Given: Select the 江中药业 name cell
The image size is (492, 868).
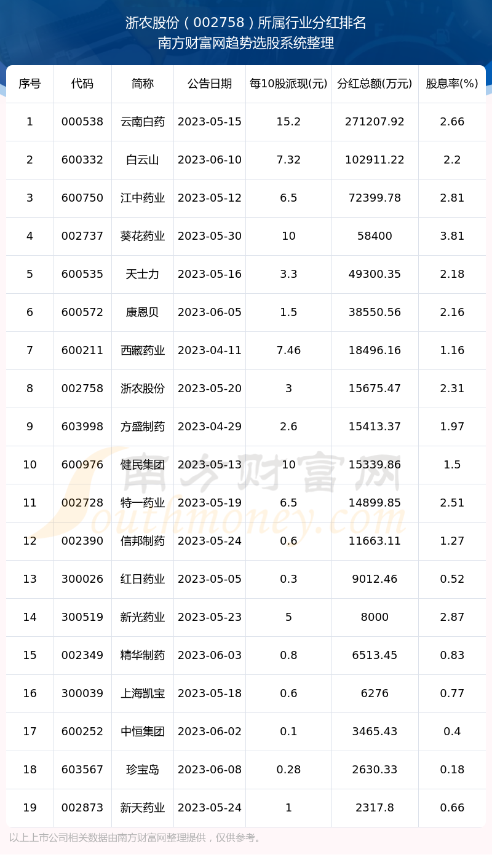Looking at the screenshot, I should point(143,198).
